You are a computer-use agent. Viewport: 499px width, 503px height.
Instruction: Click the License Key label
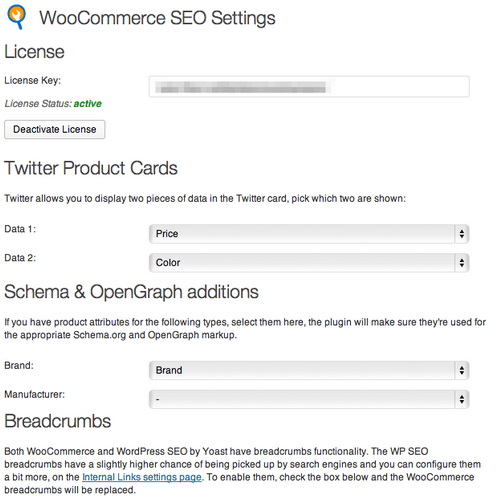tap(33, 80)
